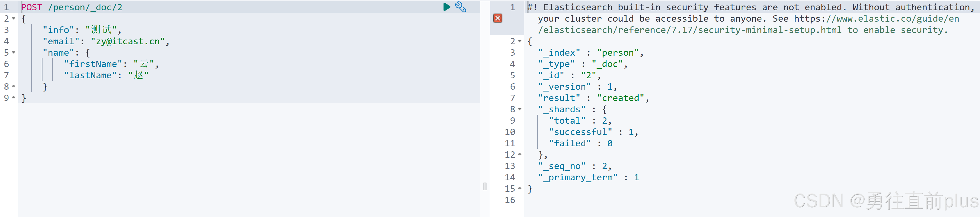The image size is (980, 217).
Task: Place cursor on "info" key
Action: coord(58,30)
